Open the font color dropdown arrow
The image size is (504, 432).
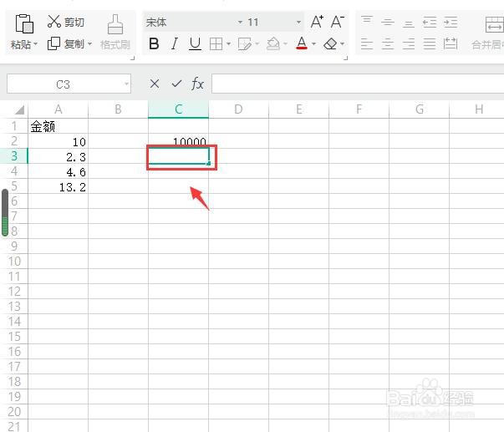click(x=313, y=43)
